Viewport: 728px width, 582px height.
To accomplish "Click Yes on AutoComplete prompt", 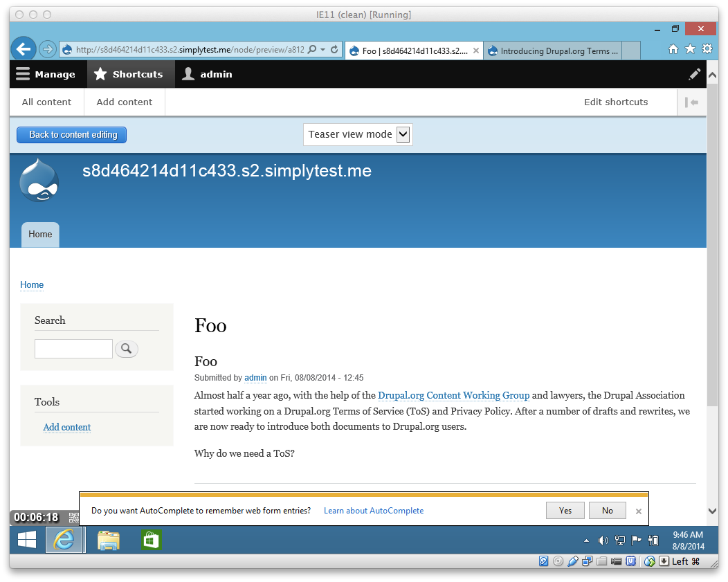I will (565, 511).
